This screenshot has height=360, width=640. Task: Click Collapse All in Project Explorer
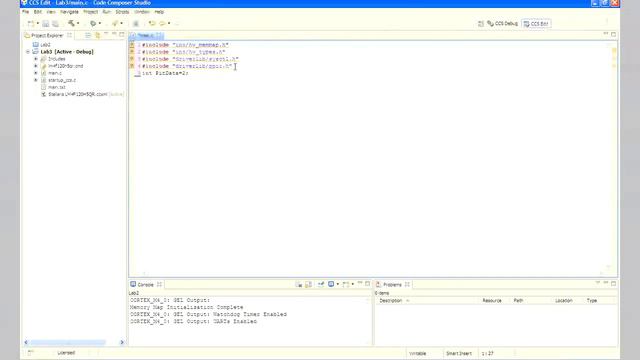pyautogui.click(x=88, y=36)
